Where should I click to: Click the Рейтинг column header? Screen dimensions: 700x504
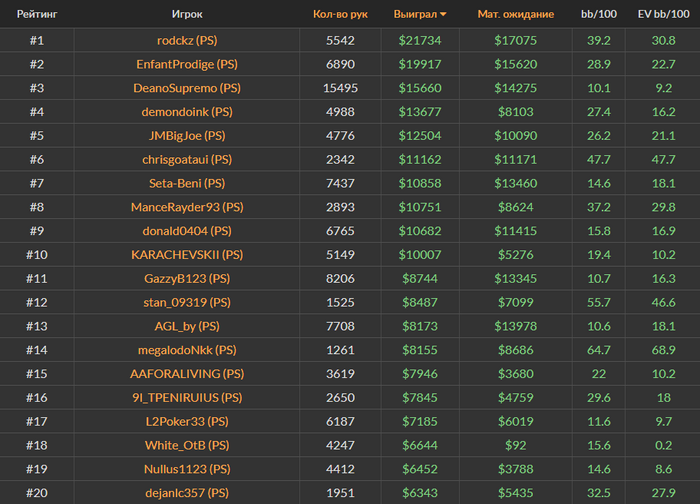coord(36,15)
